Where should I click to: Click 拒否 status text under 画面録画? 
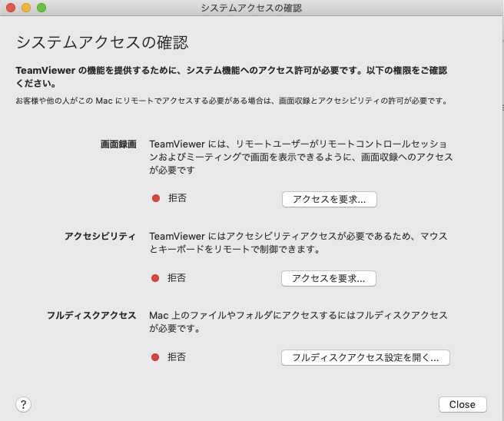click(177, 198)
